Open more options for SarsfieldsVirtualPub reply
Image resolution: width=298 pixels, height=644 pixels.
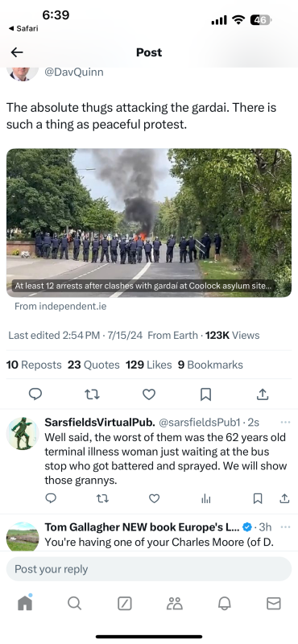point(285,422)
